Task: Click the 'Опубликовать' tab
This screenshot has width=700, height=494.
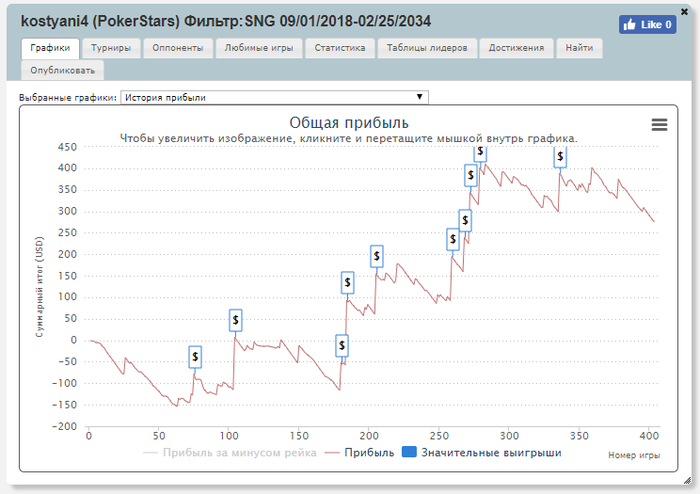Action: (62, 71)
